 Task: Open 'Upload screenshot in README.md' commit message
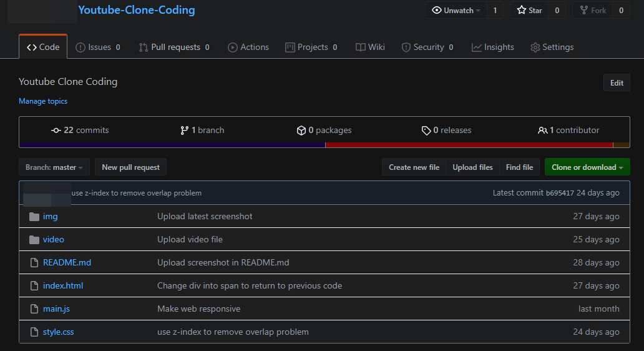pos(223,262)
